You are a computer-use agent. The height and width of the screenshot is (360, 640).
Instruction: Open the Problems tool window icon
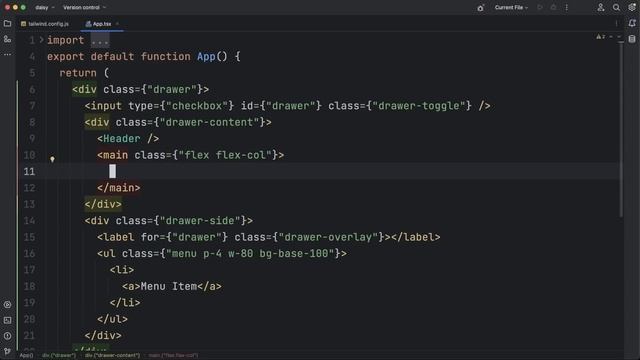coord(7,336)
